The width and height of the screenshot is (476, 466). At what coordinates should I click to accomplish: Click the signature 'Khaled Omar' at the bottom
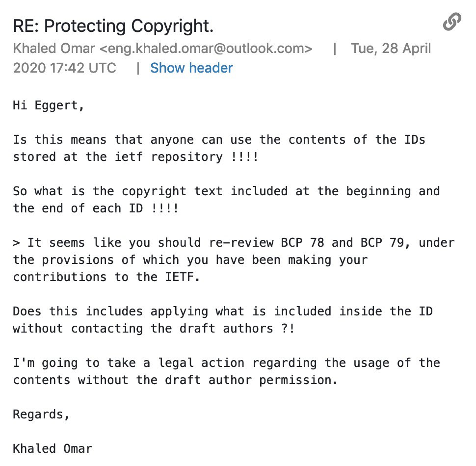53,448
